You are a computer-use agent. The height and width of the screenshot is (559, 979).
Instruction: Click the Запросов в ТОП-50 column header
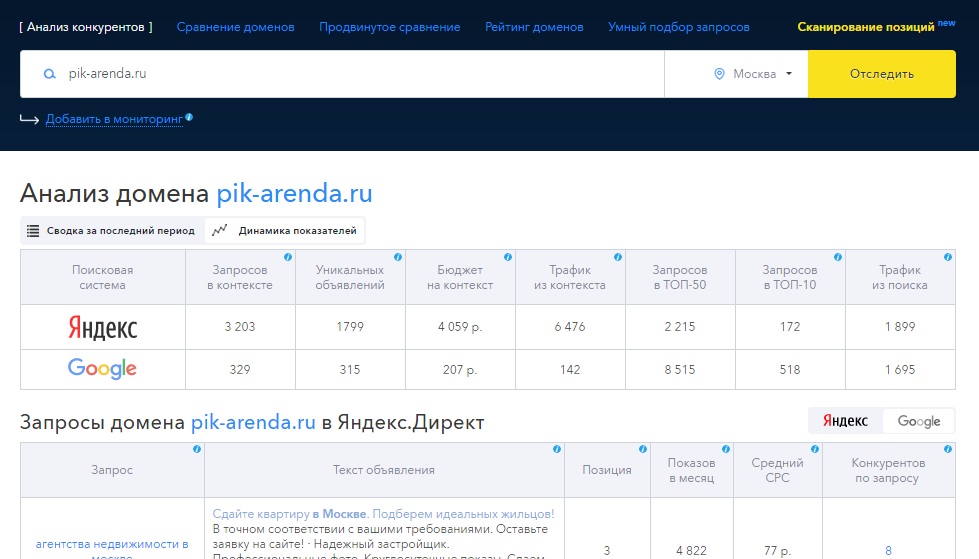[x=680, y=277]
